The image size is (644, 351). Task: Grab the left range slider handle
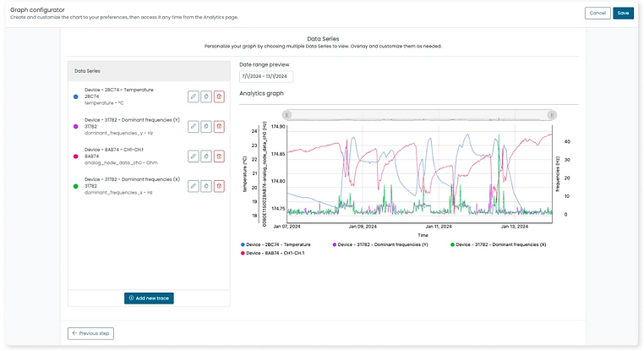coord(287,115)
